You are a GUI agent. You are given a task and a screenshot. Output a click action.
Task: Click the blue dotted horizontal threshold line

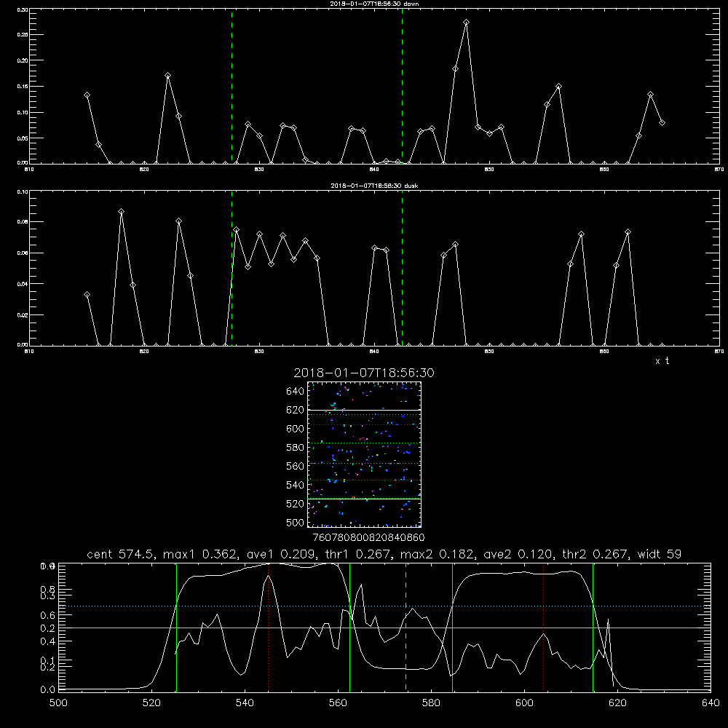point(384,606)
